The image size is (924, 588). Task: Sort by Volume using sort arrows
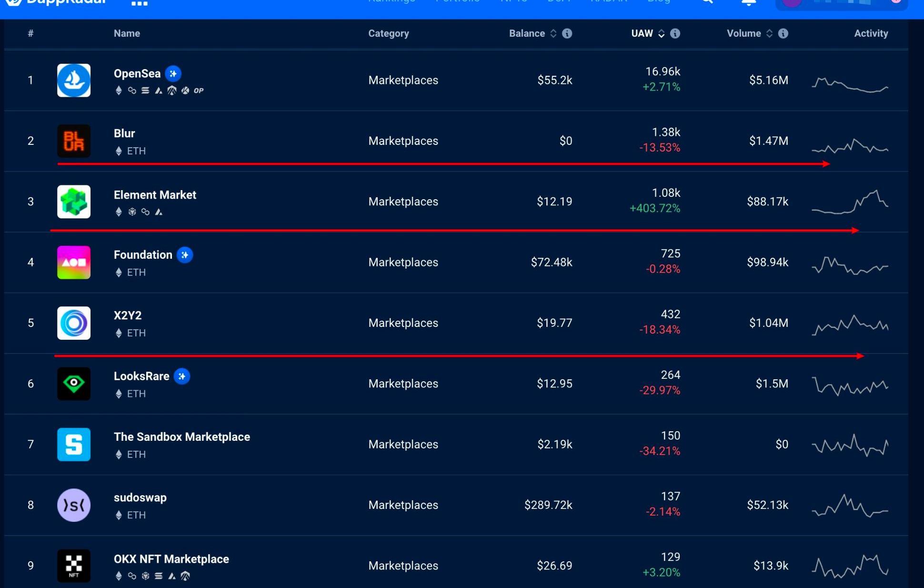769,33
